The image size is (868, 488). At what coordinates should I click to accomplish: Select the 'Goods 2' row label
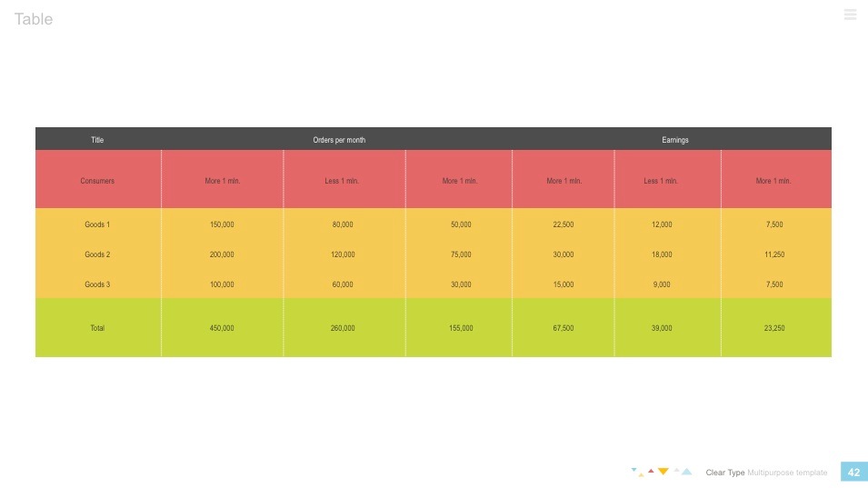pyautogui.click(x=97, y=254)
